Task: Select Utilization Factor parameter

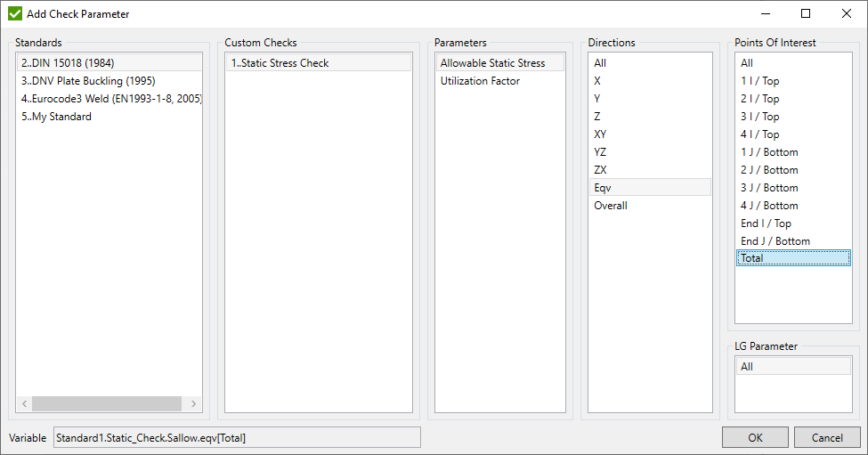Action: click(x=480, y=81)
